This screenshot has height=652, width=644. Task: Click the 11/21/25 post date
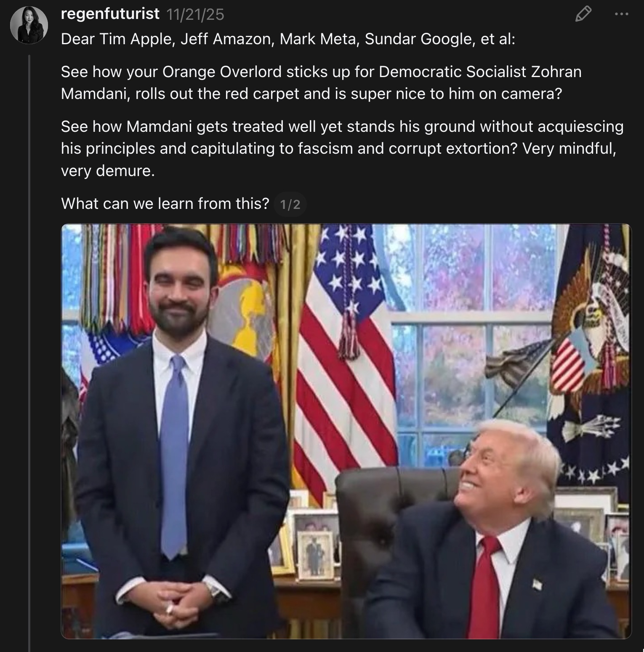(x=195, y=15)
